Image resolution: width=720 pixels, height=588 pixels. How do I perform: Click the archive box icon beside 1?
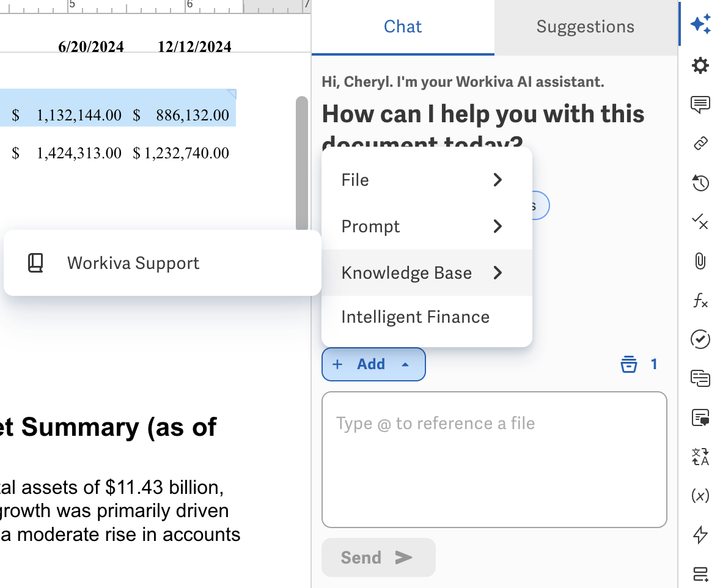click(x=628, y=364)
